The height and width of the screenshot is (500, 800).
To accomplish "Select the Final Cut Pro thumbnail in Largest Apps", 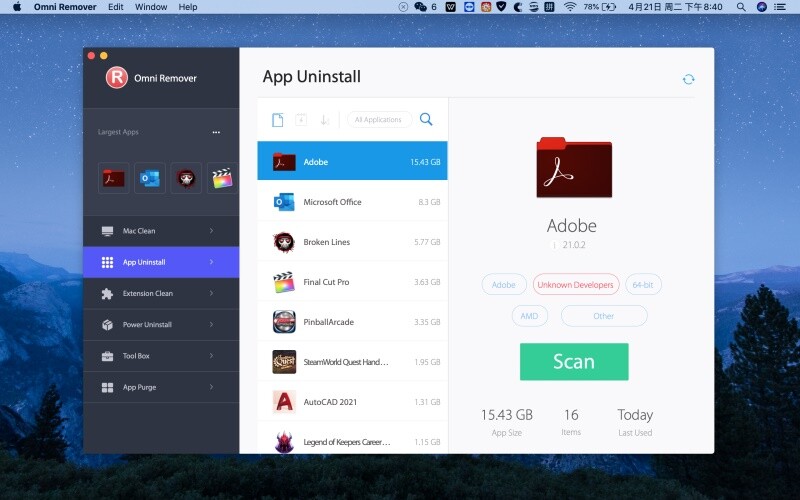I will (x=222, y=178).
